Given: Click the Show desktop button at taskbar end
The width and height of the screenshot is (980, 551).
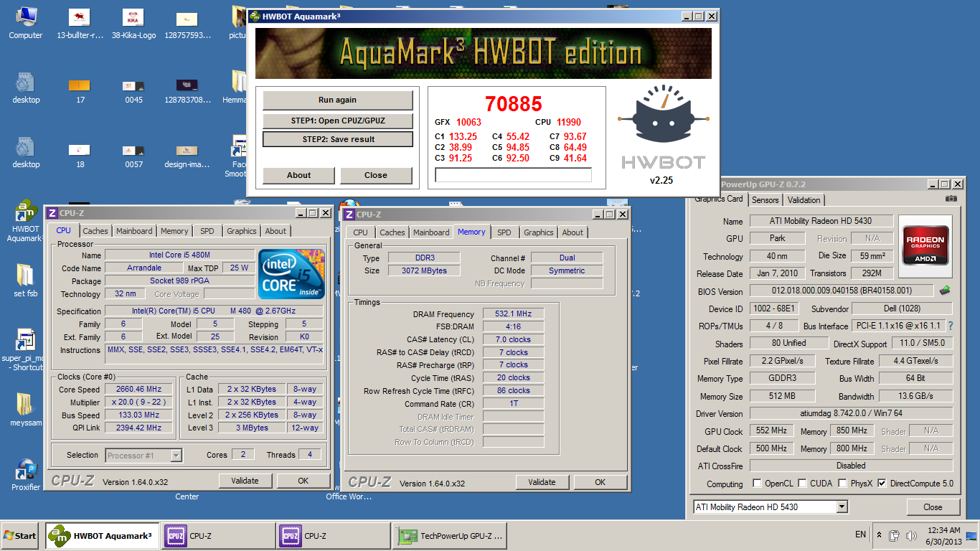Looking at the screenshot, I should 972,536.
